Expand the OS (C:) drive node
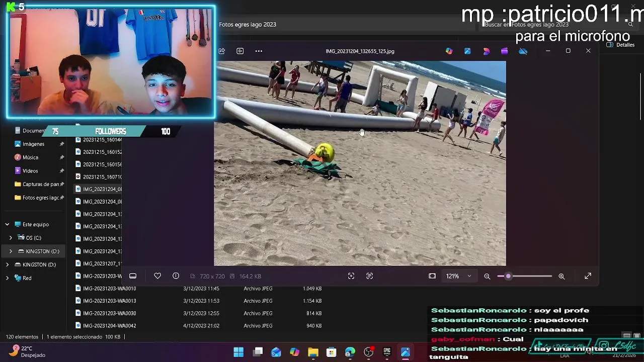 coord(11,238)
